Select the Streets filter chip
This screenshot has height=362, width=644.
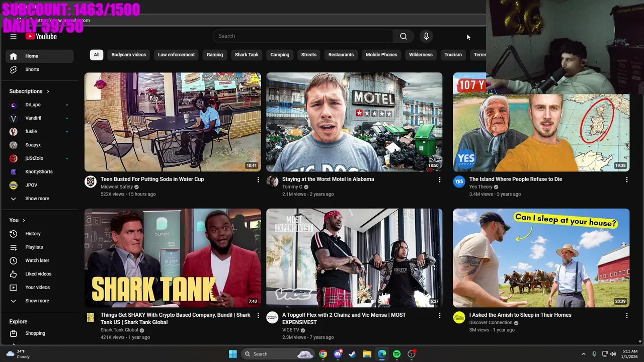point(309,55)
